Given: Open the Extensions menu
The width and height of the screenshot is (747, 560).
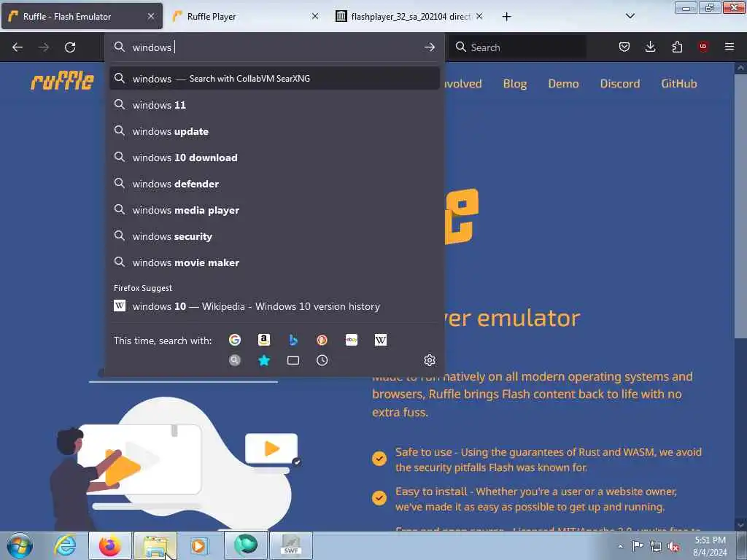Looking at the screenshot, I should click(x=677, y=47).
